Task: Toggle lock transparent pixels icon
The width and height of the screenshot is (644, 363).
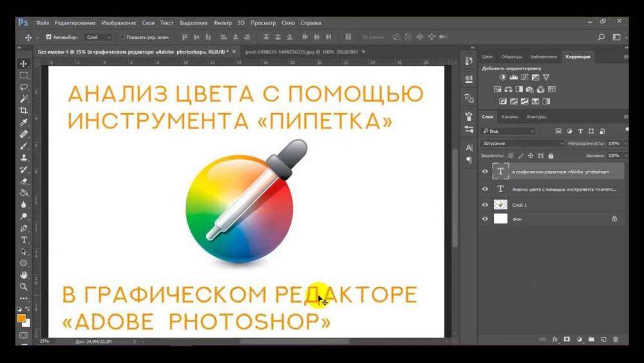Action: click(x=511, y=156)
